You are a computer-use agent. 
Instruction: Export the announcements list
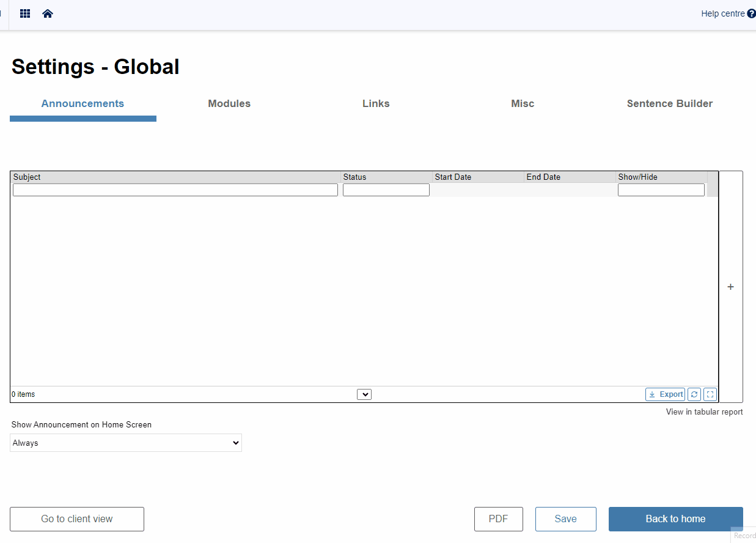click(x=665, y=394)
